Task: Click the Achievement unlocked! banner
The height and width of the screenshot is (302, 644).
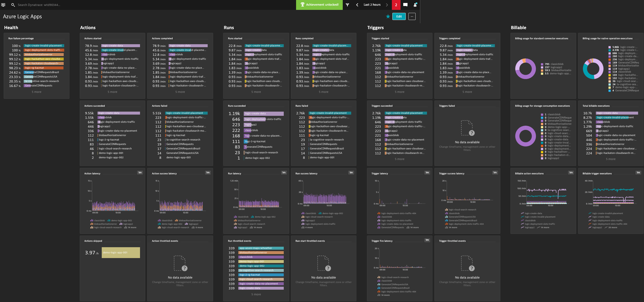Action: pyautogui.click(x=319, y=5)
